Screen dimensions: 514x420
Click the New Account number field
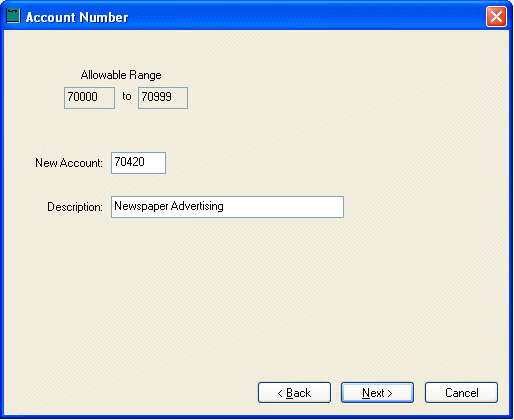point(138,163)
